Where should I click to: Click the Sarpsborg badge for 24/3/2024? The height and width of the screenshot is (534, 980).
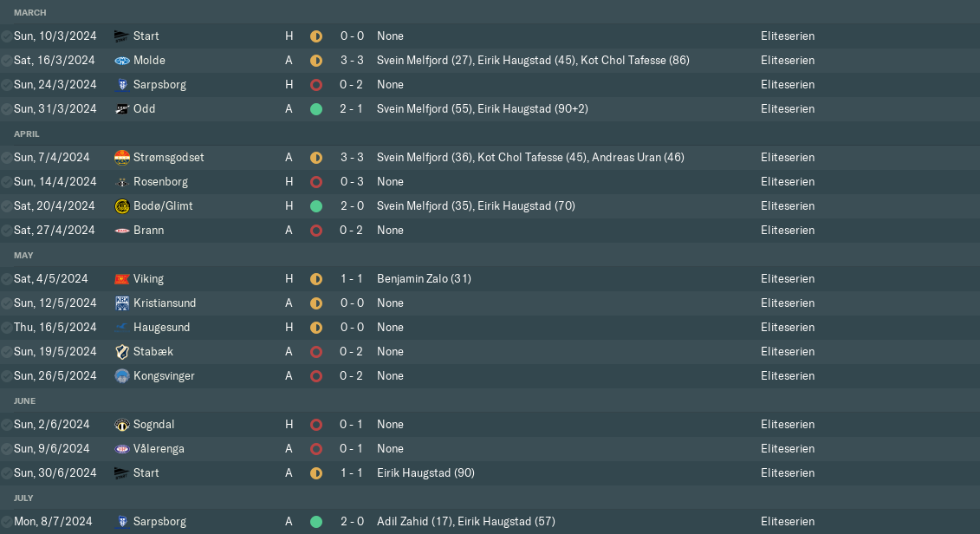(122, 85)
